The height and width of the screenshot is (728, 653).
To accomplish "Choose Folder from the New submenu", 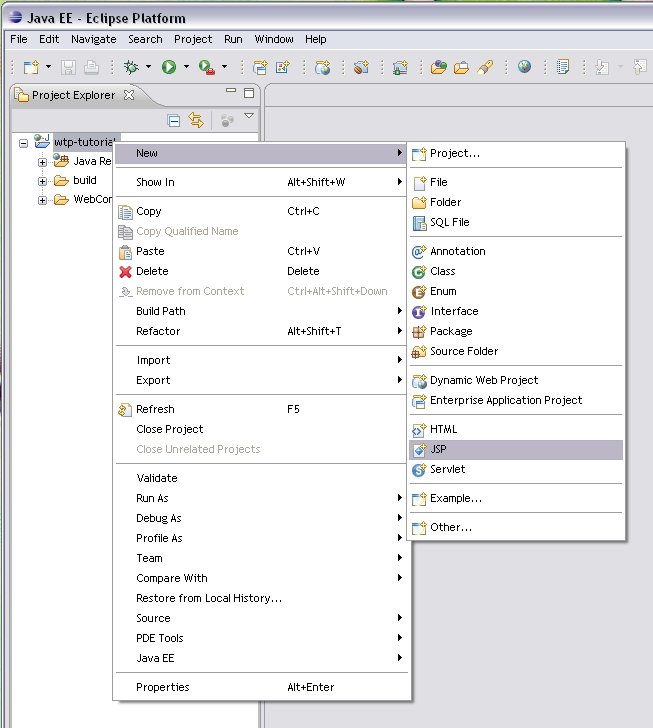I will point(516,202).
